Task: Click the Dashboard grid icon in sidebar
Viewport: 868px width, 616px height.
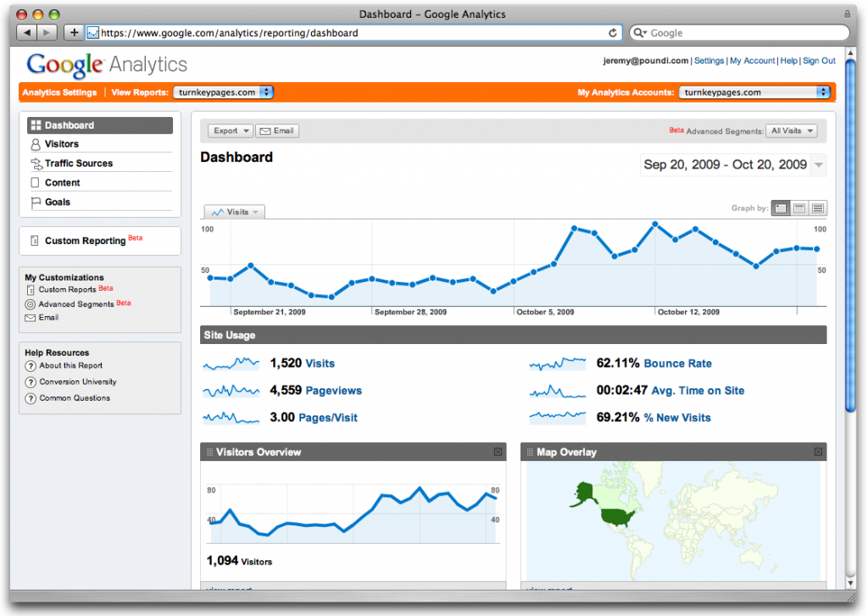Action: [x=36, y=125]
